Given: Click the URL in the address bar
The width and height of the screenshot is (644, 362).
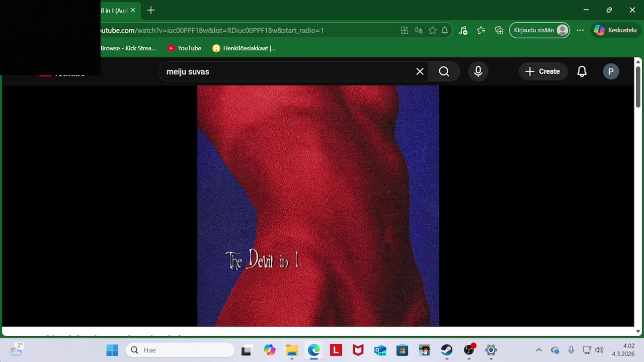Looking at the screenshot, I should pos(211,30).
